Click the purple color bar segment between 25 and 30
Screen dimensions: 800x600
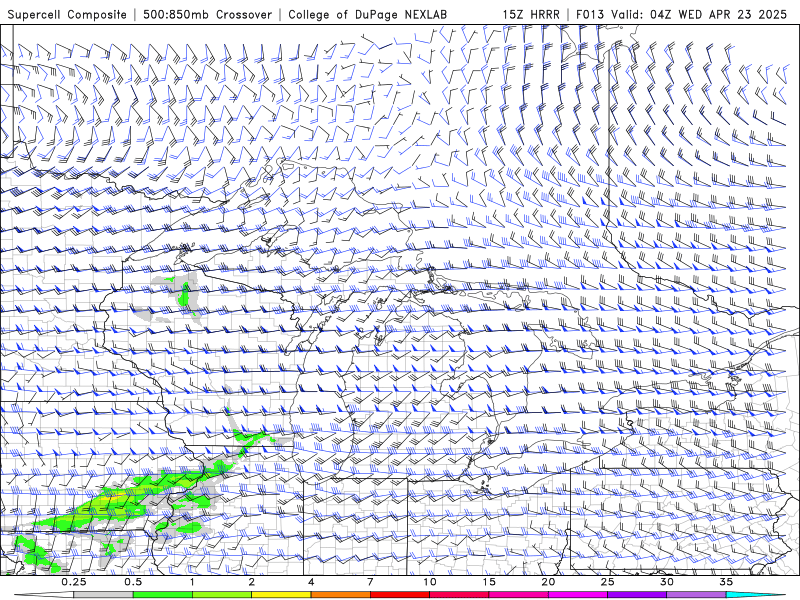(x=637, y=595)
